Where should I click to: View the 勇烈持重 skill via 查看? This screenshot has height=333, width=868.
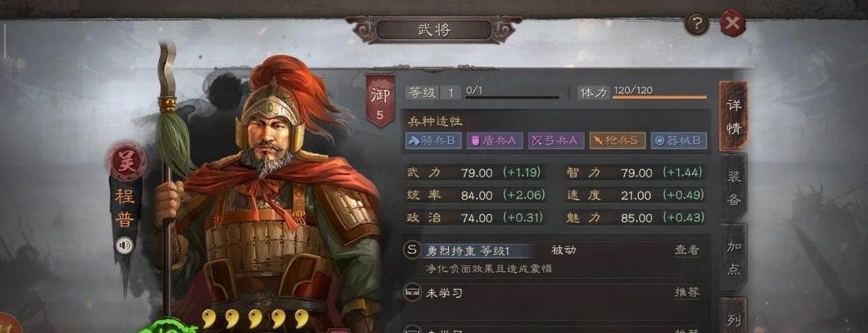coord(686,250)
